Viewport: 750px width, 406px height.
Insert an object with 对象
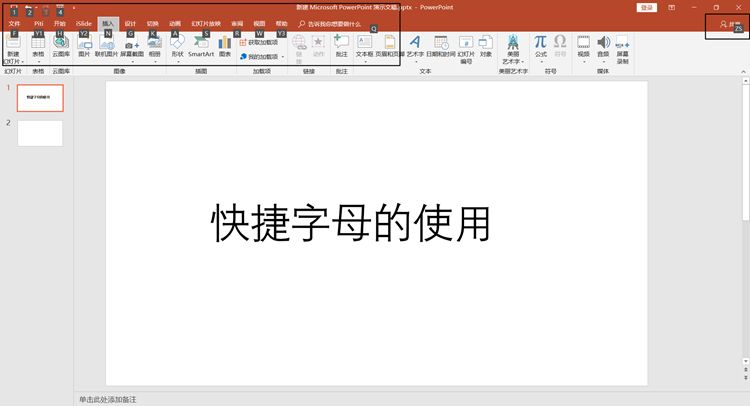486,46
